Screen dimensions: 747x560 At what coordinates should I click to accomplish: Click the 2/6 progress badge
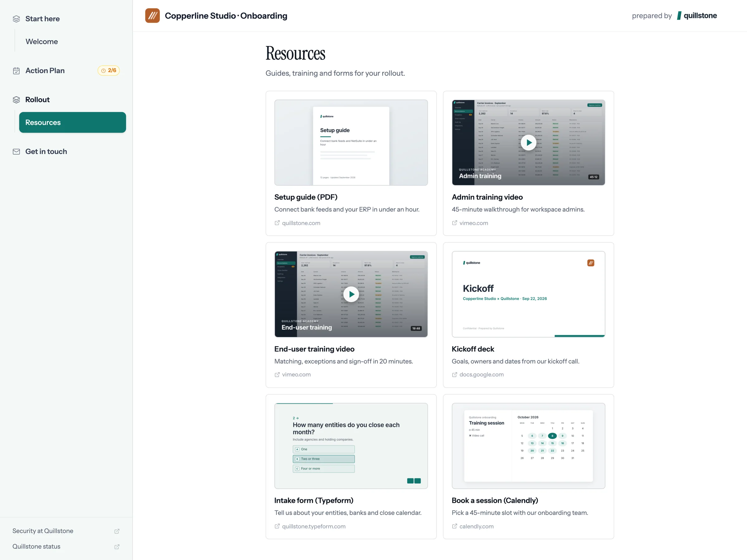(x=109, y=71)
